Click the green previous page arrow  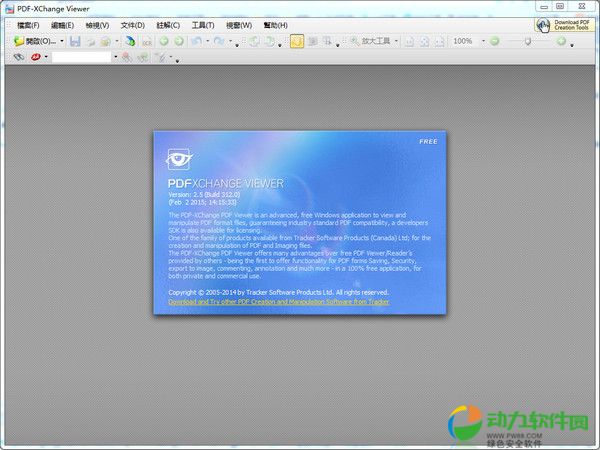[x=164, y=41]
